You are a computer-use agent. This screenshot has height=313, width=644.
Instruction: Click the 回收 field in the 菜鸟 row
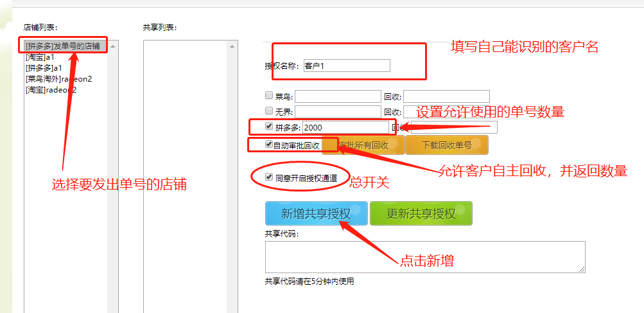coord(446,96)
